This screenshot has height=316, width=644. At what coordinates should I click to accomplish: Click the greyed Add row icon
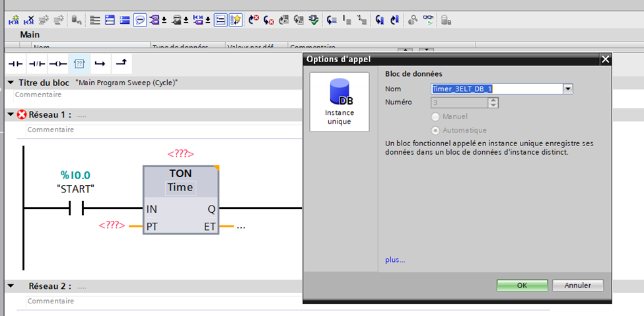59,20
